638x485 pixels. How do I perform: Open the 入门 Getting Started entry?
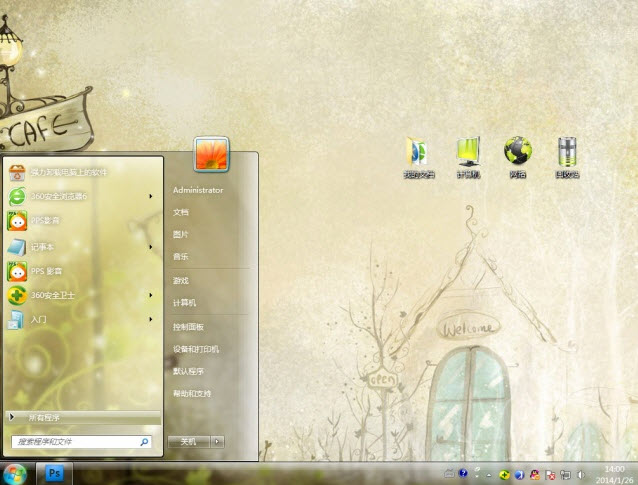pos(81,319)
